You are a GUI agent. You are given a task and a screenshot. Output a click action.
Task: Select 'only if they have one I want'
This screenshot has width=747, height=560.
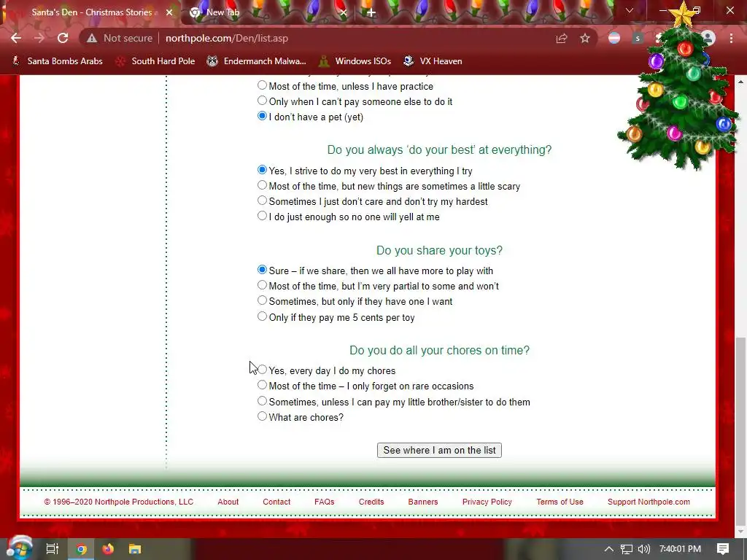click(x=262, y=300)
